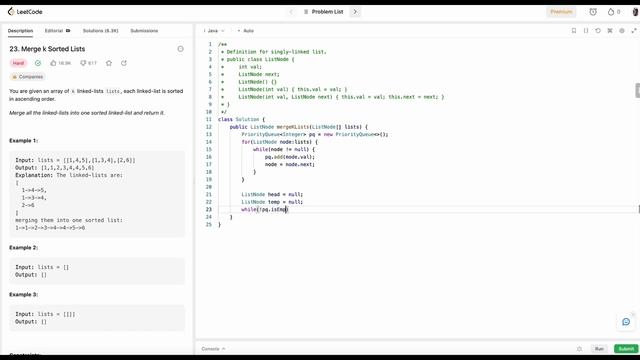Dislike the problem with thumbs down
Viewport: 640px width, 360px height.
pos(88,63)
